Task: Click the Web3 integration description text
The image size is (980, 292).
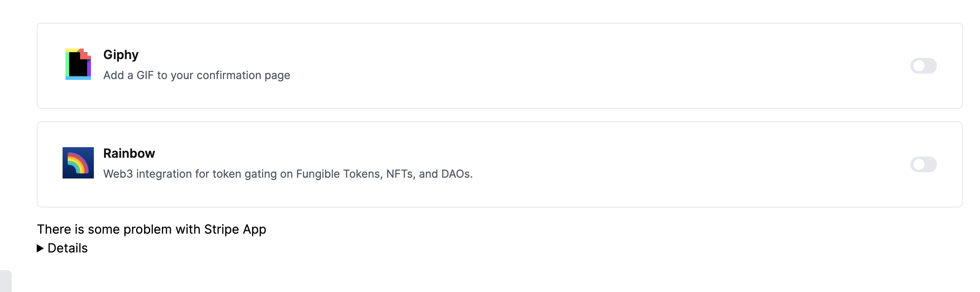Action: click(x=288, y=174)
